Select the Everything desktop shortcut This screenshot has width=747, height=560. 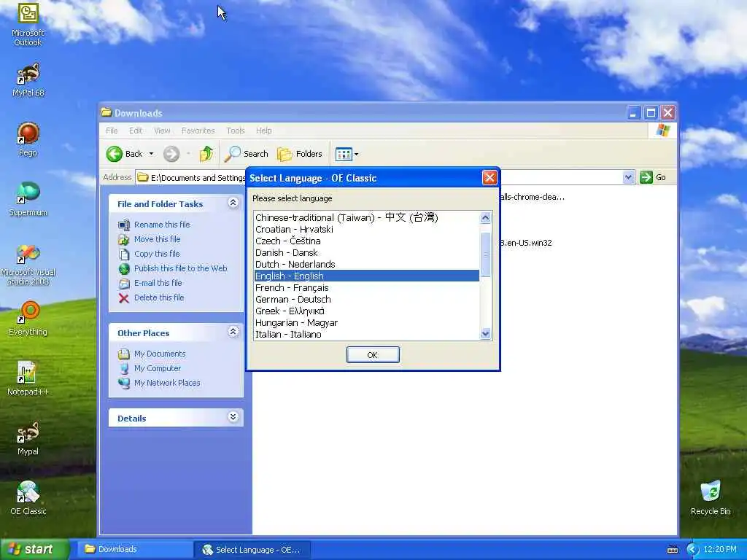28,319
